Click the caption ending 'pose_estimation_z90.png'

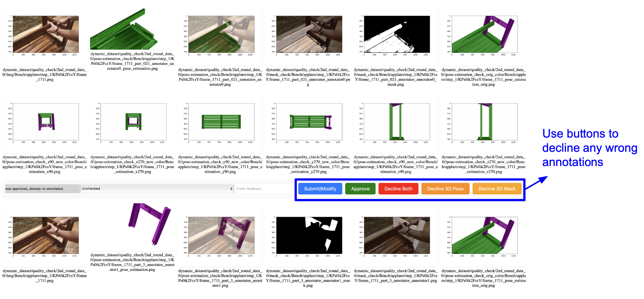[396, 164]
